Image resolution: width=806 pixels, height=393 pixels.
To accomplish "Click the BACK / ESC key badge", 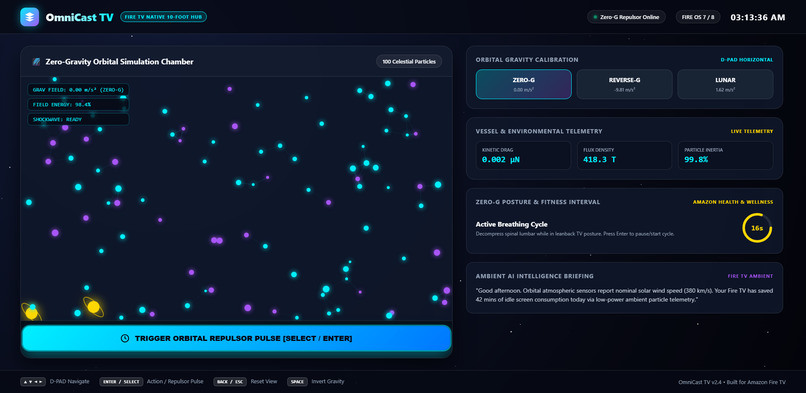I will 230,382.
